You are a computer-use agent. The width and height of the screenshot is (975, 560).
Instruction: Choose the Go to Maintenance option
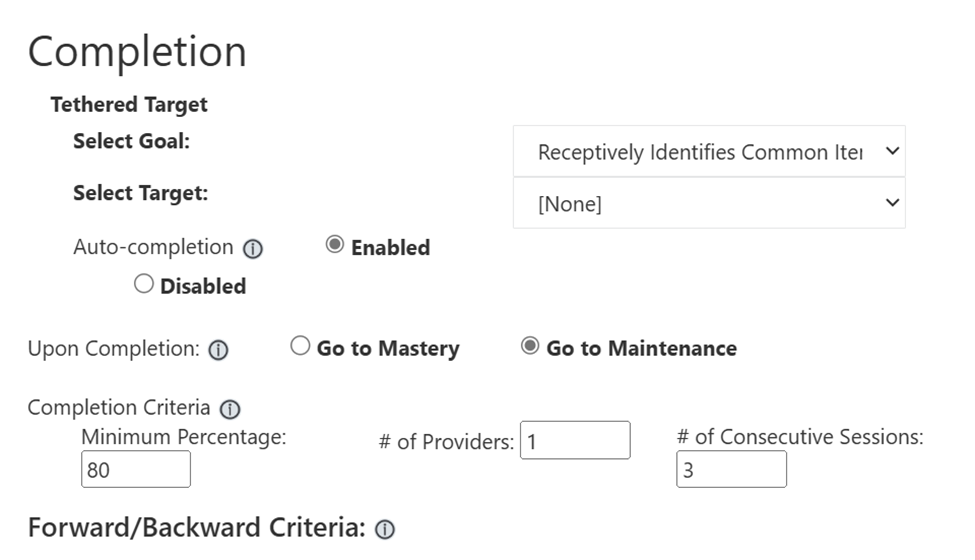pos(530,346)
